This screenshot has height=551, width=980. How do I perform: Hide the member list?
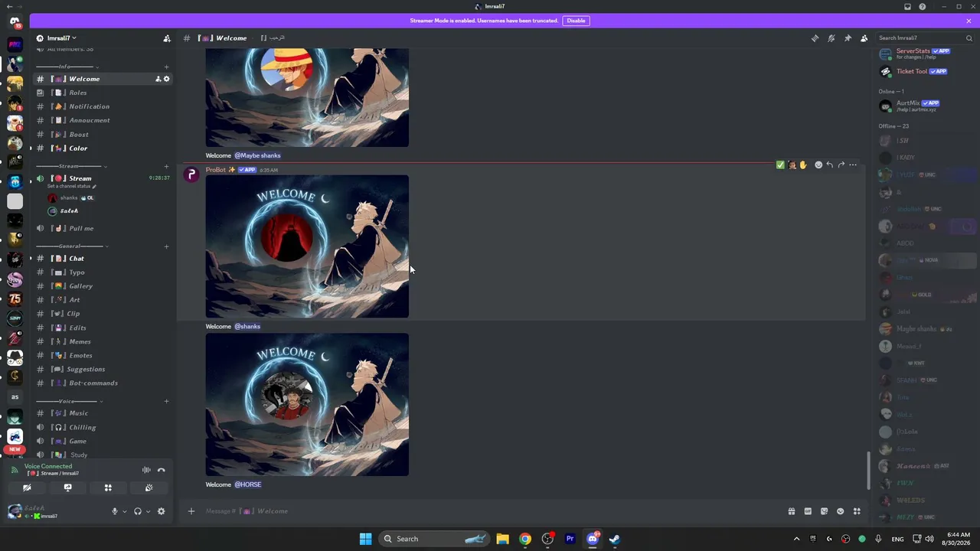click(x=864, y=38)
